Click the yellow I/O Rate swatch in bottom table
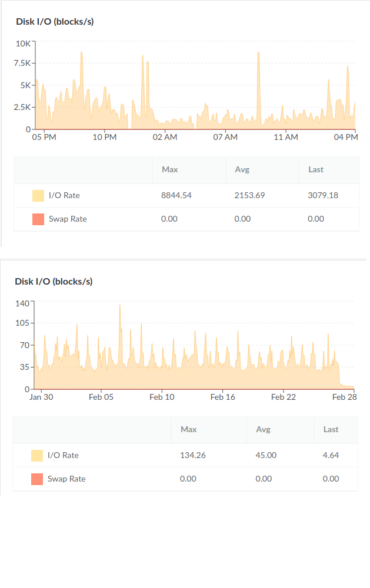The image size is (370, 588). (x=37, y=455)
